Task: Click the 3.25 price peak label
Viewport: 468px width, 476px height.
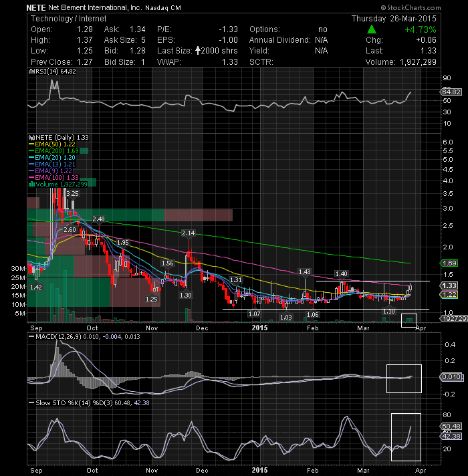Action: point(72,194)
